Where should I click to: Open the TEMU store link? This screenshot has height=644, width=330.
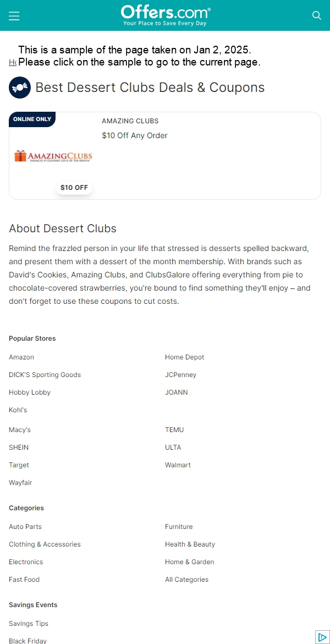coord(174,430)
